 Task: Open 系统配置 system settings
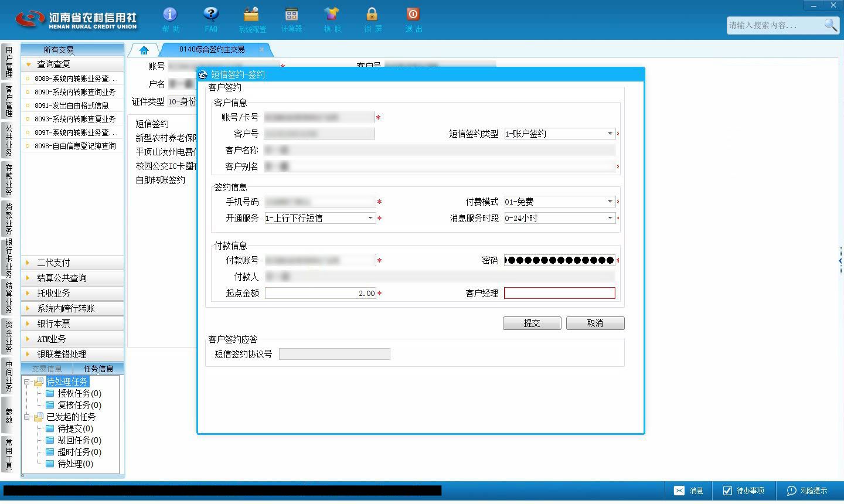coord(252,19)
